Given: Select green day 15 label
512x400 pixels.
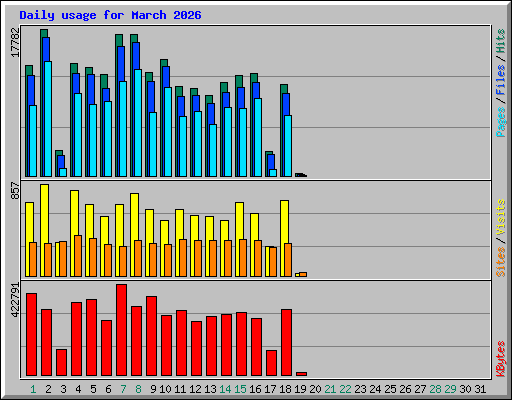Looking at the screenshot, I should point(240,389).
